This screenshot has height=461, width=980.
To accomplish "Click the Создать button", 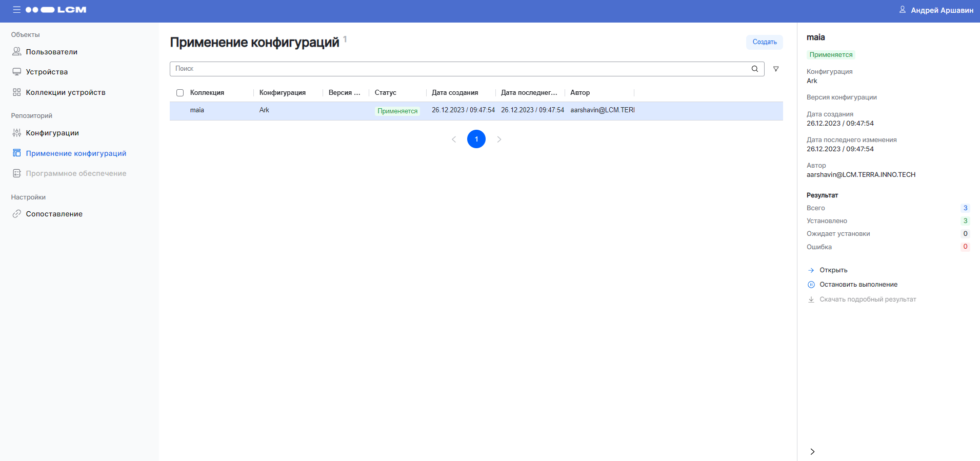I will [x=764, y=42].
